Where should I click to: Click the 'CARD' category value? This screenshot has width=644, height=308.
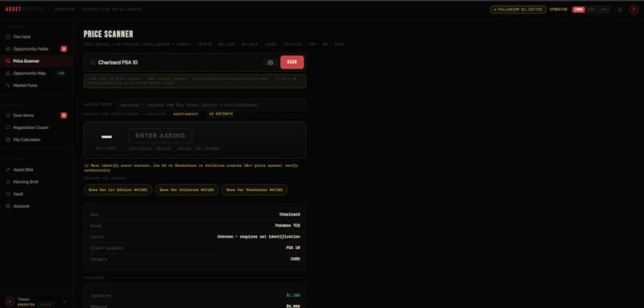tap(295, 259)
